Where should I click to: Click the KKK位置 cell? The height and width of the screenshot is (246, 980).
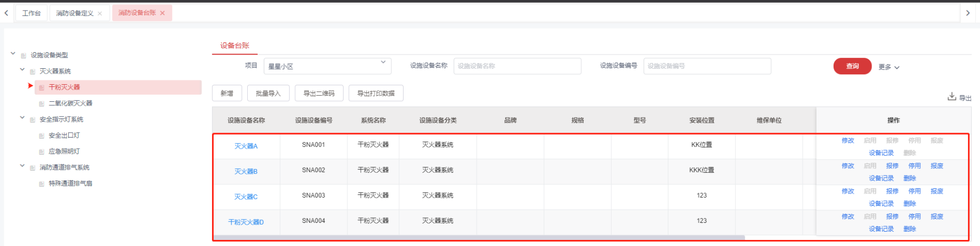(701, 171)
